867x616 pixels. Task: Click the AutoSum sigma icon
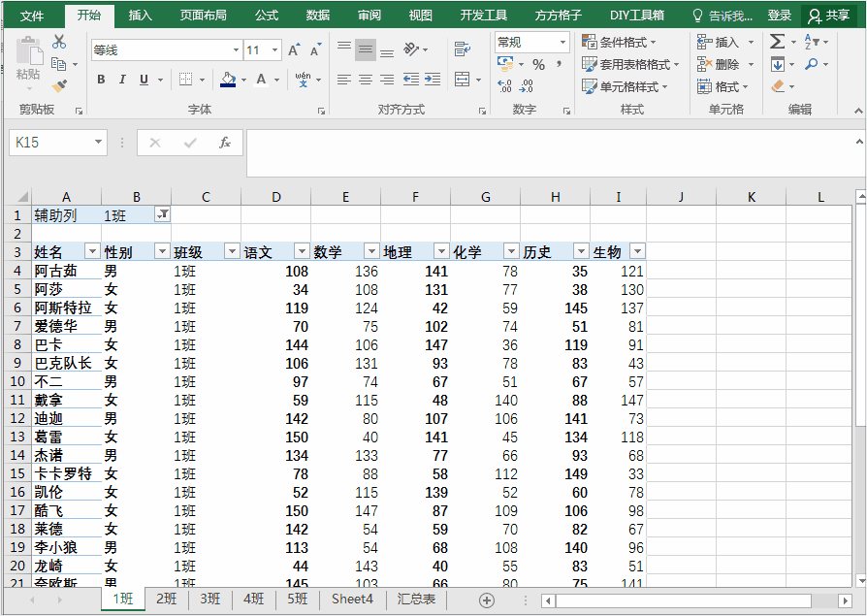pyautogui.click(x=777, y=42)
